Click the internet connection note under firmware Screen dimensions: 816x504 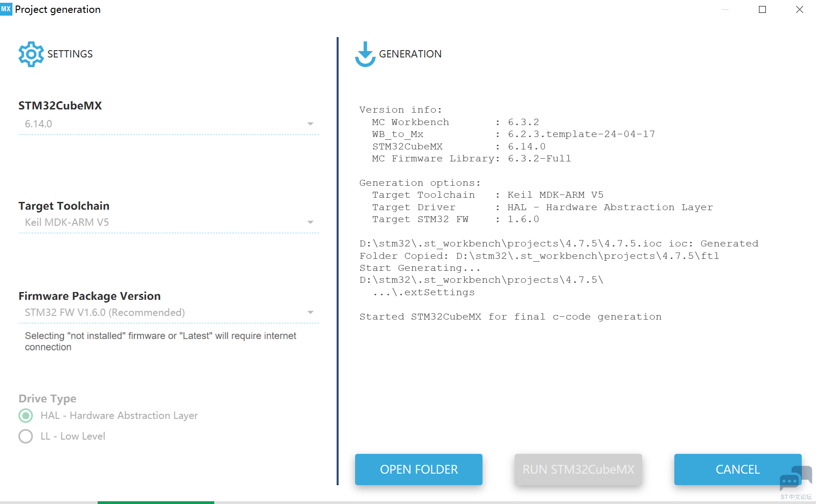tap(161, 342)
